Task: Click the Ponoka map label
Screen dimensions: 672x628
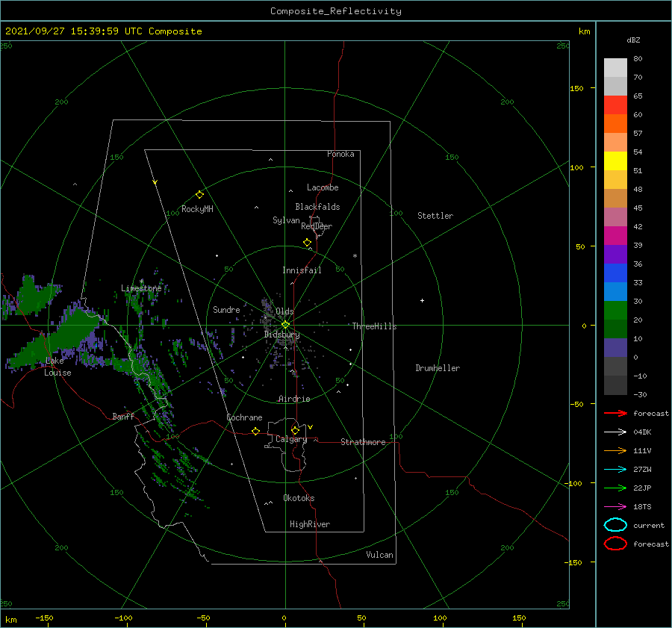Action: [340, 154]
